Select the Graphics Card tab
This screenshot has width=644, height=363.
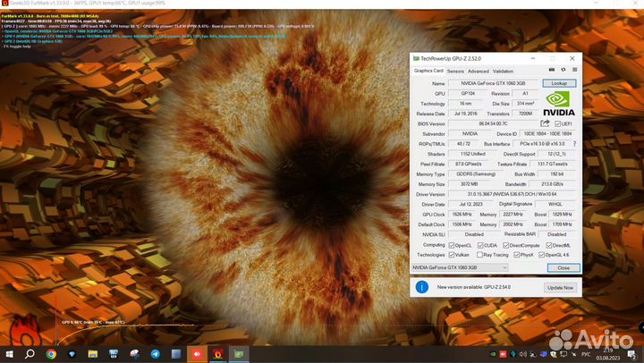[428, 71]
